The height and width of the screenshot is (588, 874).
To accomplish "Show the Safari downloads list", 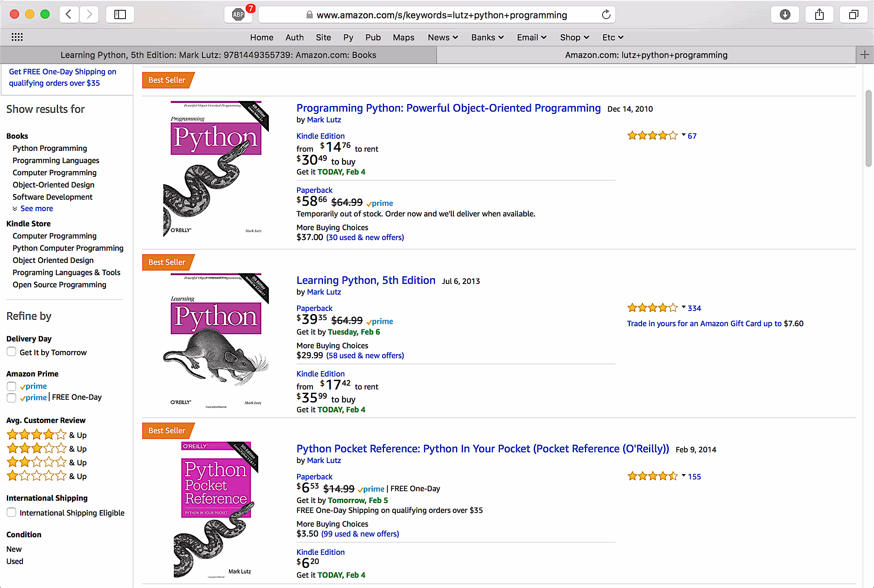I will coord(785,15).
